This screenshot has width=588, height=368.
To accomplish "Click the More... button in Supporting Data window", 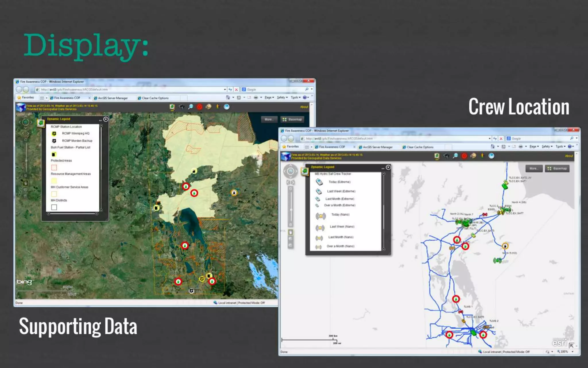I will tap(269, 119).
